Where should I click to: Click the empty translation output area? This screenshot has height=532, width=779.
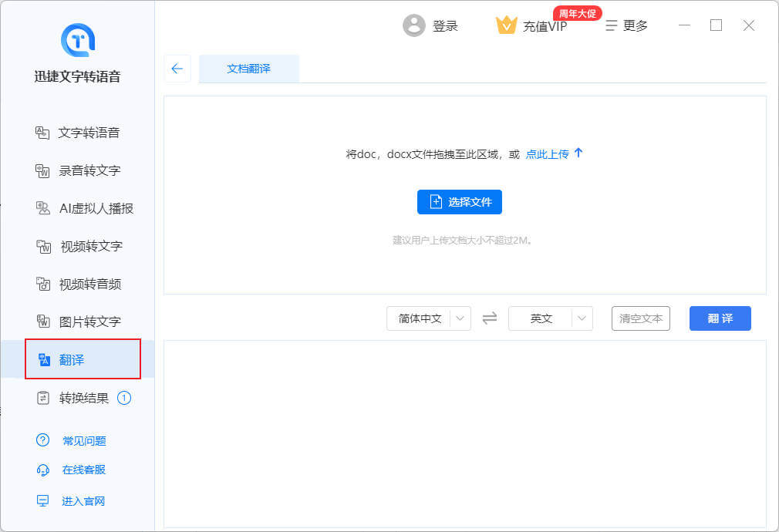464,432
